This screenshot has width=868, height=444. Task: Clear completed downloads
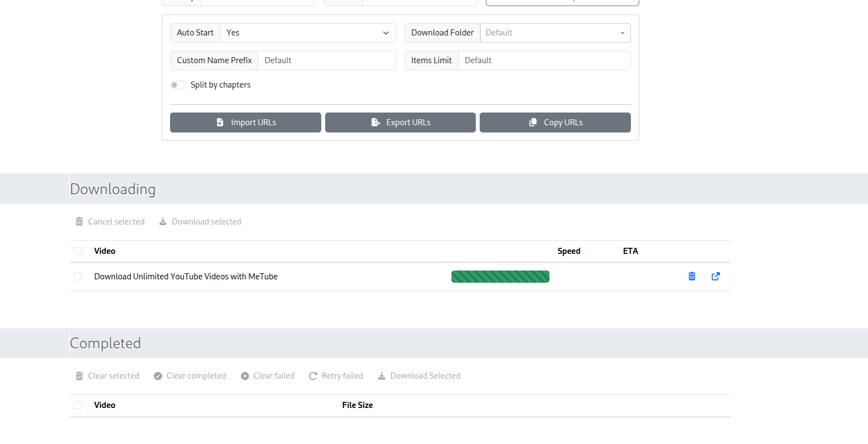(x=189, y=376)
